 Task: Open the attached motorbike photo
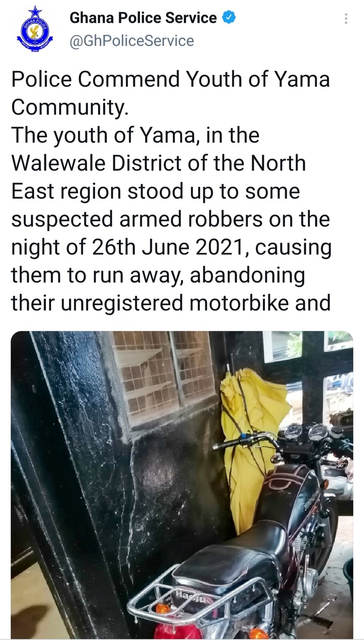point(182,485)
